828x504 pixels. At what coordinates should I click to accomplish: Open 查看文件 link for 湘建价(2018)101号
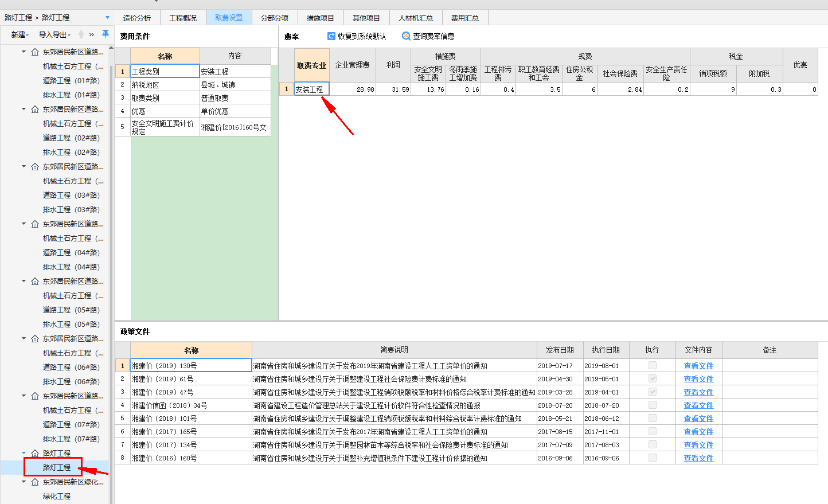tap(698, 419)
